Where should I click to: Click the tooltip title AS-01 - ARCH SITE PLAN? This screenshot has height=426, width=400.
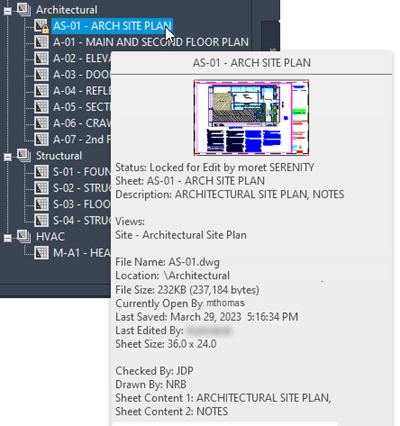[x=252, y=63]
